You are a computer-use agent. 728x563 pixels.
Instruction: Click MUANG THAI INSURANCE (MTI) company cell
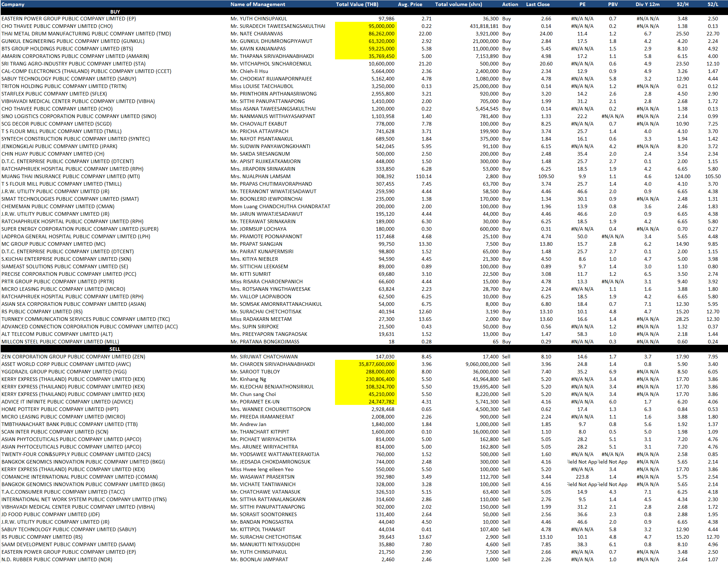point(71,176)
